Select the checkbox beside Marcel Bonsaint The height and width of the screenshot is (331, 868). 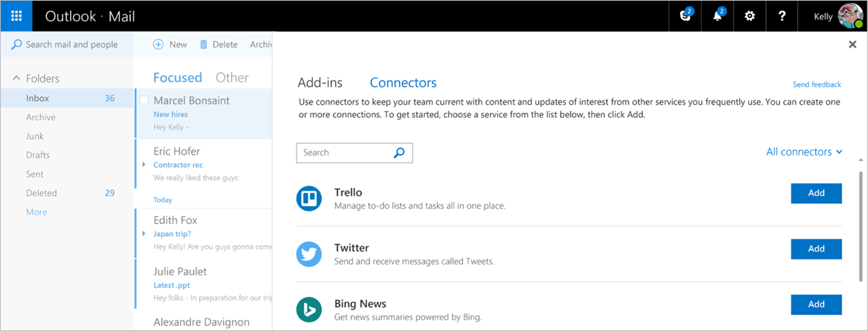click(x=144, y=100)
